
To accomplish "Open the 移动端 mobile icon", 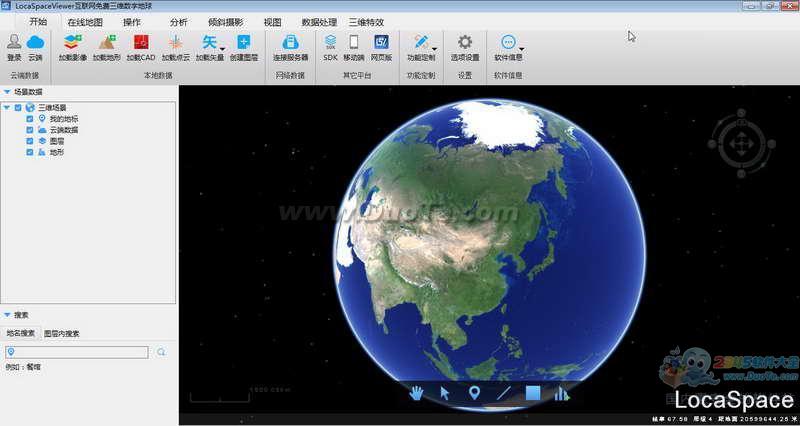I will pyautogui.click(x=354, y=42).
